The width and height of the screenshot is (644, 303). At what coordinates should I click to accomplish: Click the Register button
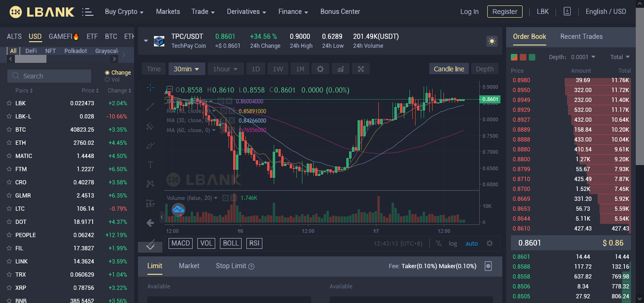click(x=505, y=12)
